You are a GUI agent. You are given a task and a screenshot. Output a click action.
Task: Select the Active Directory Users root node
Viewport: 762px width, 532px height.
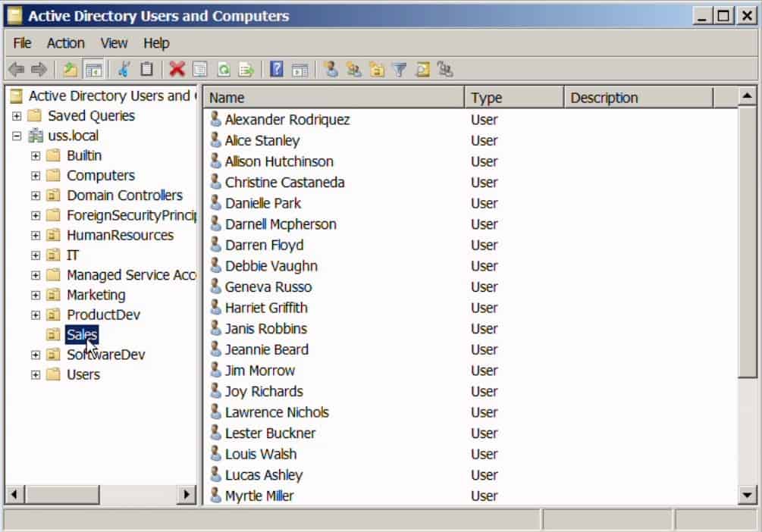tap(112, 95)
